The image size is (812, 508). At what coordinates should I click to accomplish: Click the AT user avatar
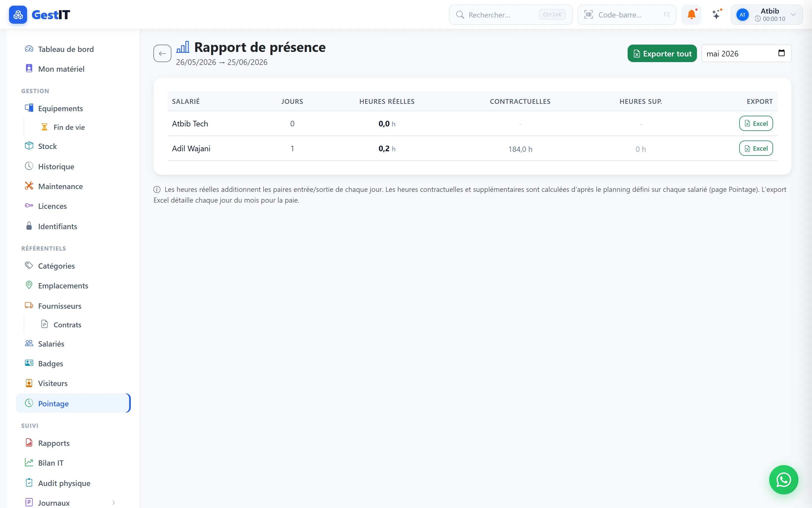pyautogui.click(x=742, y=15)
